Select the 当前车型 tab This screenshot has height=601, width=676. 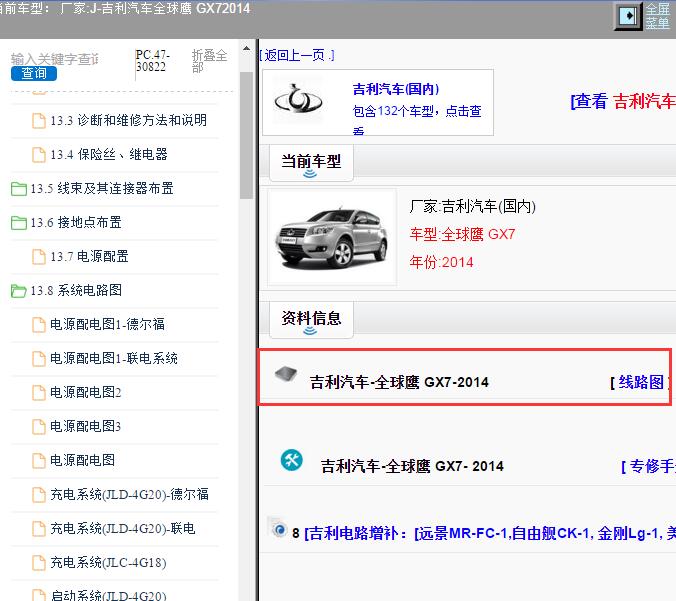tap(311, 163)
